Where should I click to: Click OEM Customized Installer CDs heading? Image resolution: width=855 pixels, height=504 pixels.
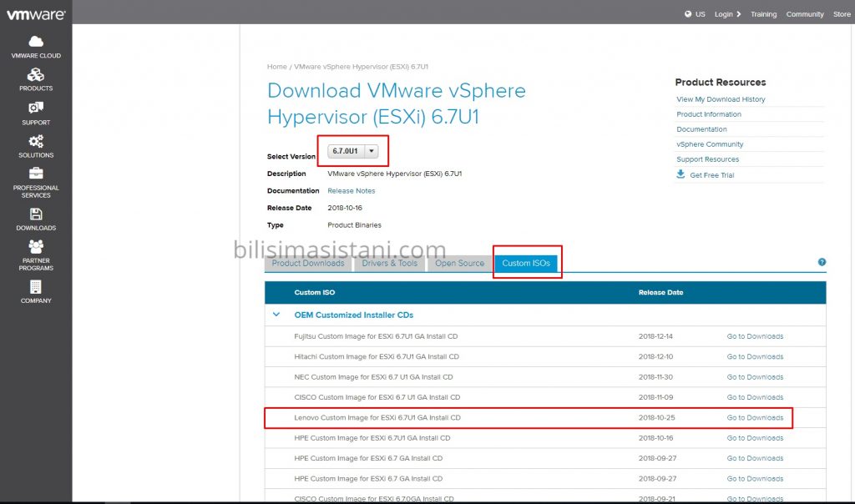pyautogui.click(x=354, y=315)
